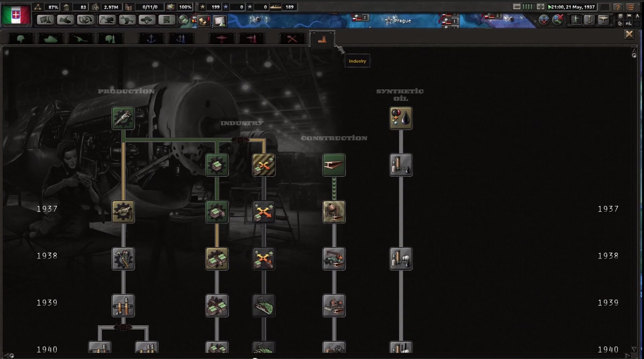The width and height of the screenshot is (644, 359).
Task: Select the first Concentrated Industry technology
Action: (x=217, y=165)
